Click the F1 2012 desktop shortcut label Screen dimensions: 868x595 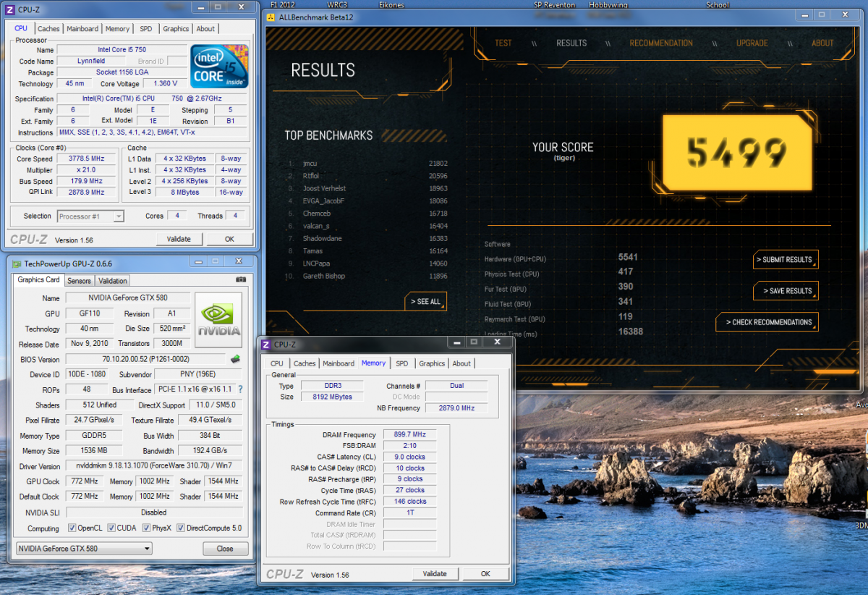click(282, 4)
